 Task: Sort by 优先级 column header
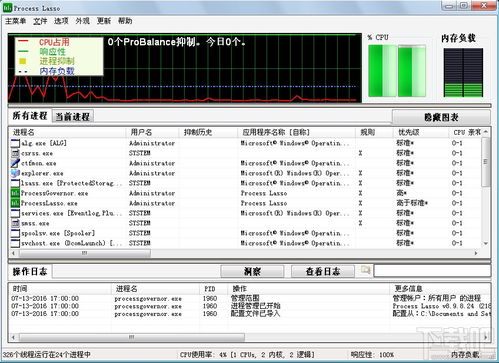[421, 132]
